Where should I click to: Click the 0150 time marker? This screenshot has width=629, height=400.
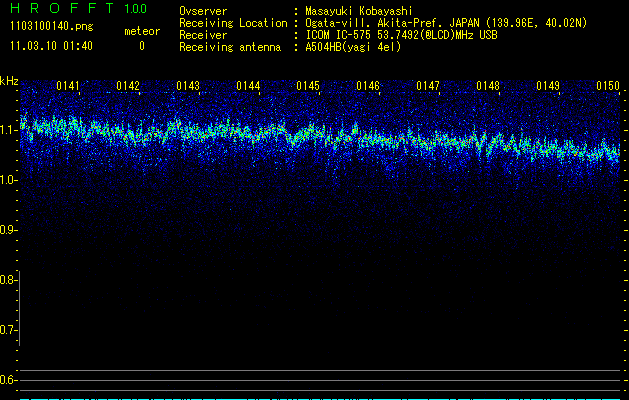pyautogui.click(x=608, y=87)
